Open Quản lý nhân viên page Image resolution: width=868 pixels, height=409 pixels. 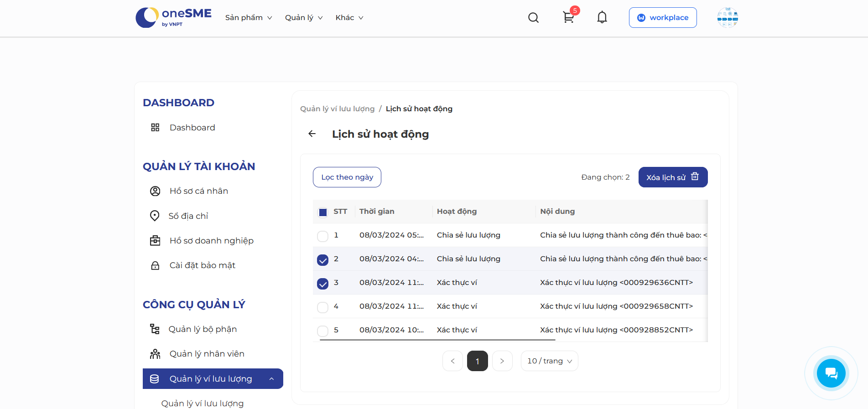[x=207, y=354]
